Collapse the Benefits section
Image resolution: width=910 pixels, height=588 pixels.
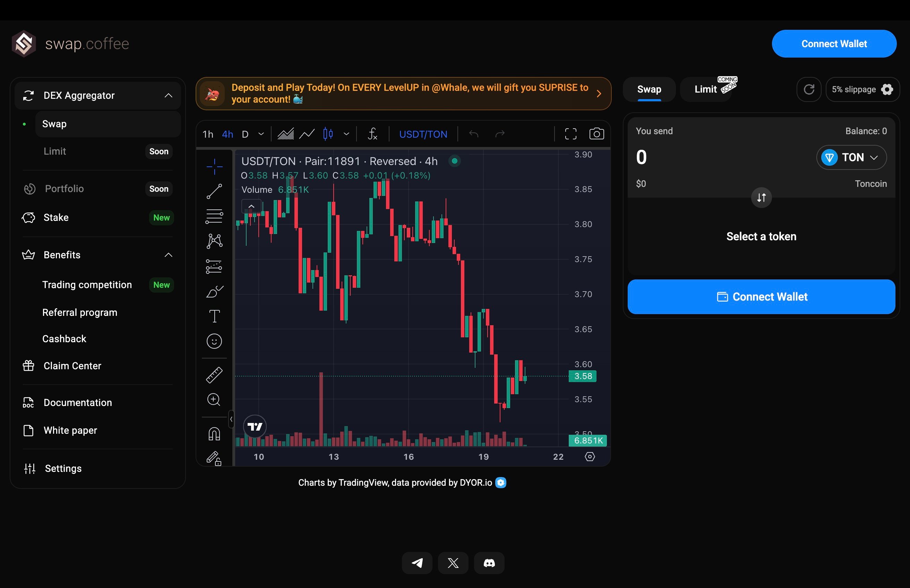pyautogui.click(x=169, y=255)
